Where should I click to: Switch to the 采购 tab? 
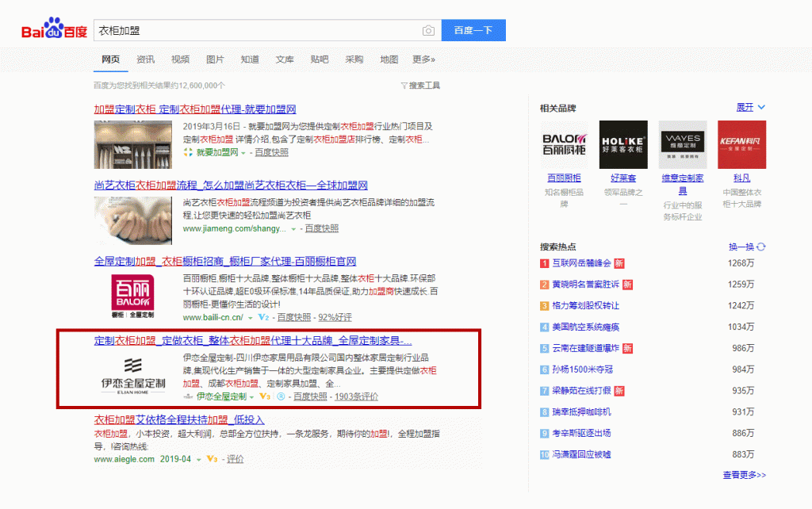(x=354, y=59)
